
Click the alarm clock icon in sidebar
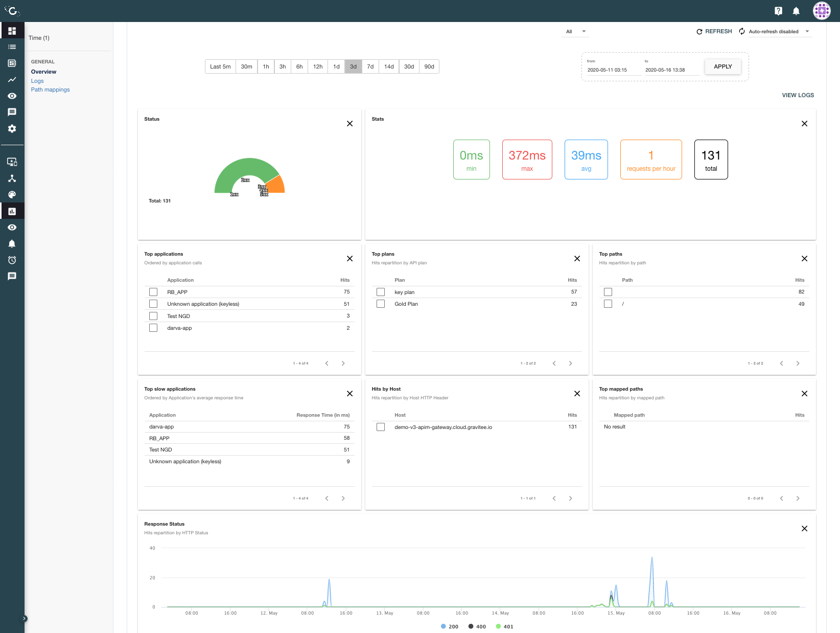(x=12, y=260)
